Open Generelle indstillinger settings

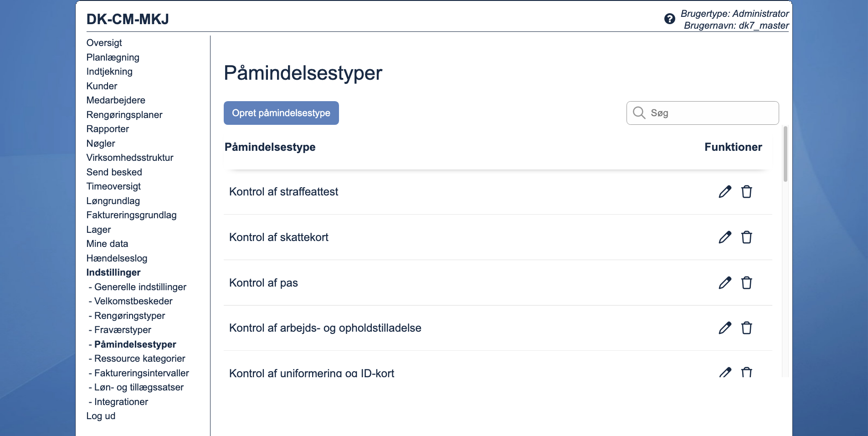click(x=140, y=287)
